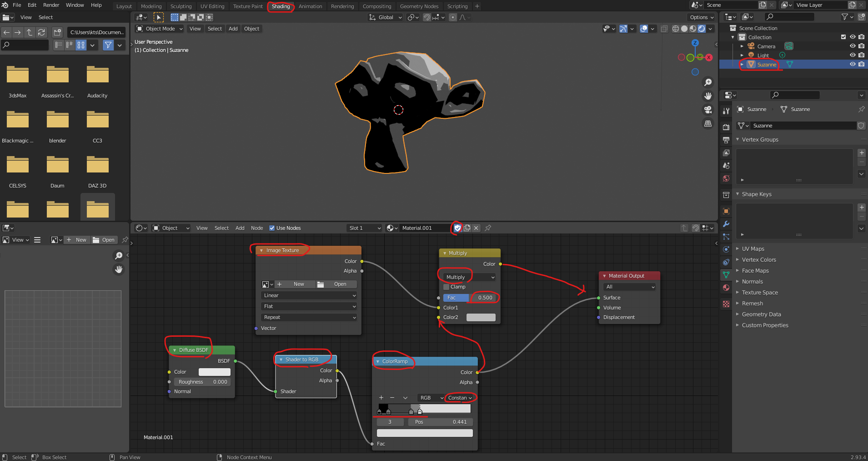Open the Linear interpolation dropdown in Image Texture

pos(309,295)
